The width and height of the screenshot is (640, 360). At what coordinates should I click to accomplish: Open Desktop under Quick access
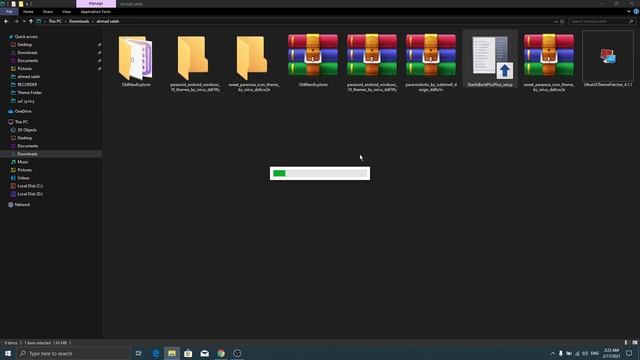pos(24,44)
